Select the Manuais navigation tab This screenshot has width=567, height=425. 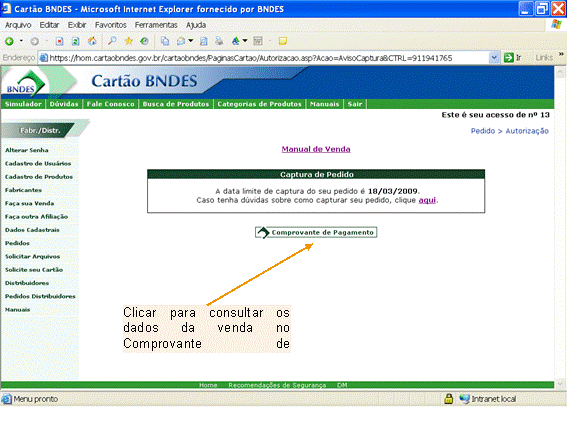[324, 104]
